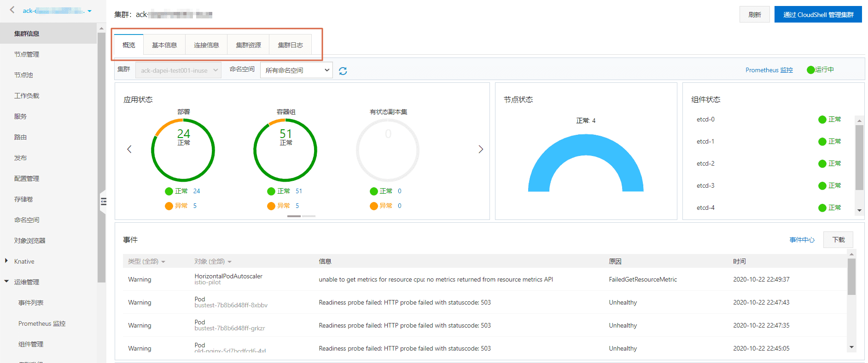Open the Prometheus monitoring link
Image resolution: width=868 pixels, height=363 pixels.
pos(769,70)
